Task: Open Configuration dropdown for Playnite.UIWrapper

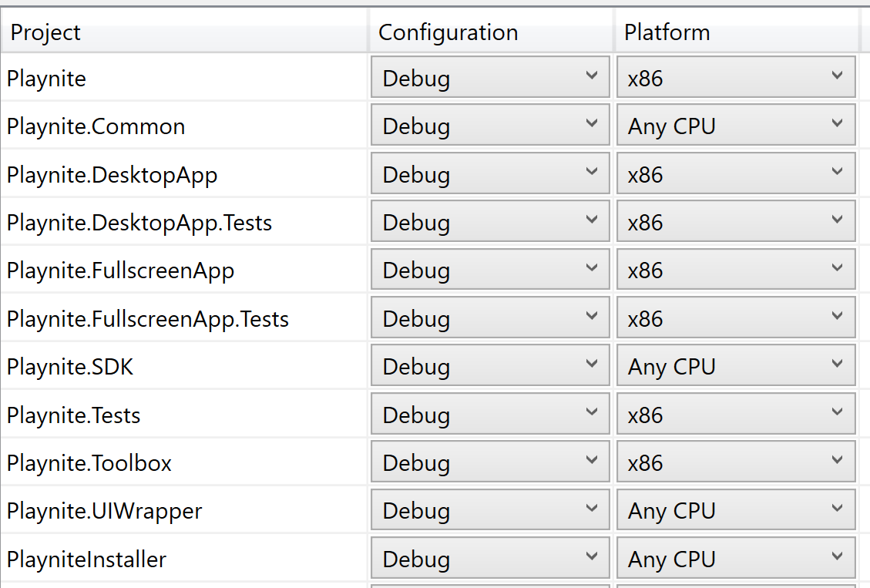Action: coord(490,510)
